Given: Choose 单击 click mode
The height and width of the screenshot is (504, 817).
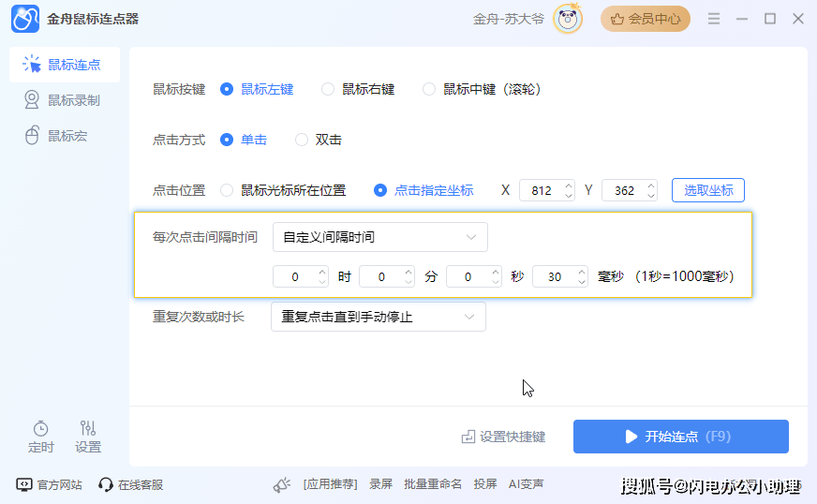Looking at the screenshot, I should [227, 140].
